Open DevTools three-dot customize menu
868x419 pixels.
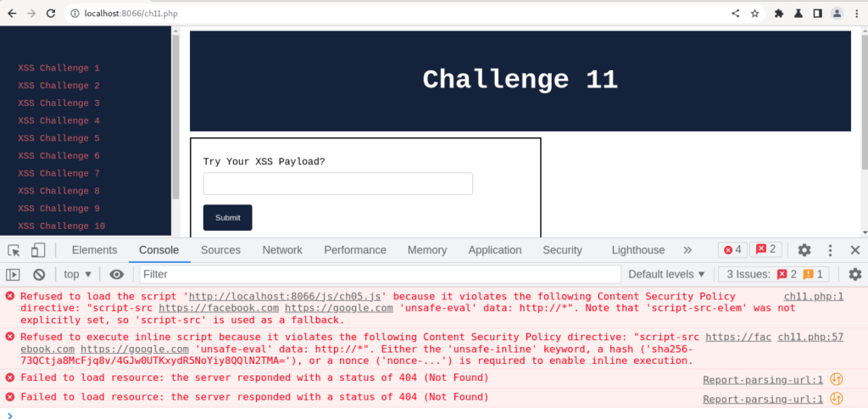(x=831, y=250)
